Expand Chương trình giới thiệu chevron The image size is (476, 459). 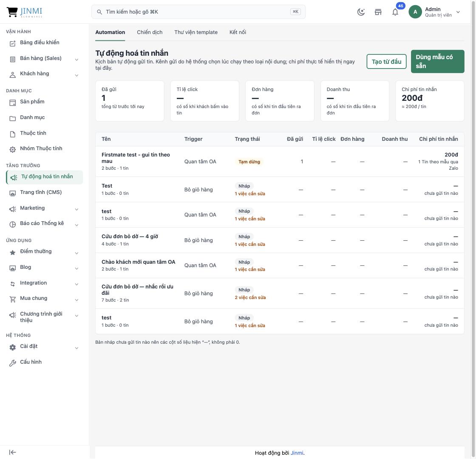(77, 316)
